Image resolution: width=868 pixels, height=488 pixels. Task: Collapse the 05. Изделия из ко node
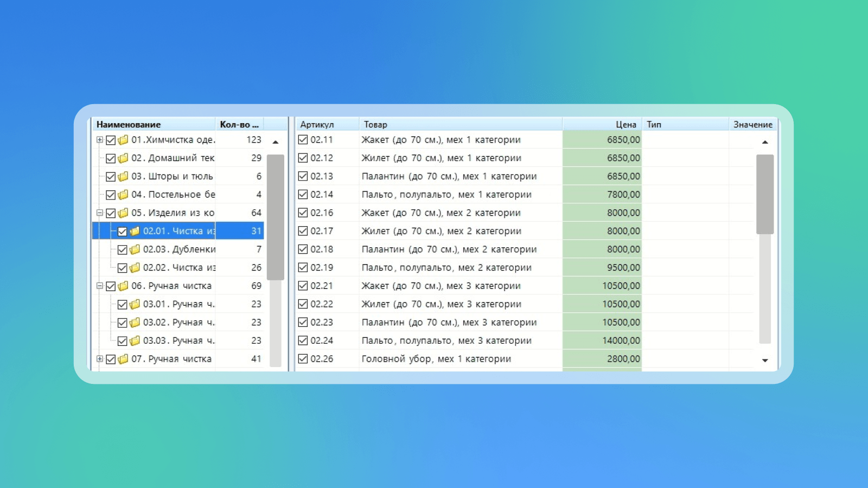click(100, 213)
